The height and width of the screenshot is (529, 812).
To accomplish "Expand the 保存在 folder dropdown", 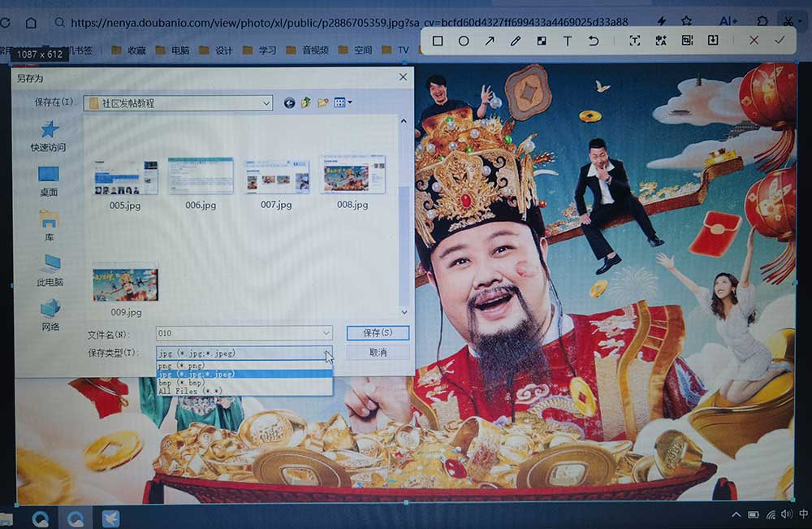I will click(x=266, y=103).
